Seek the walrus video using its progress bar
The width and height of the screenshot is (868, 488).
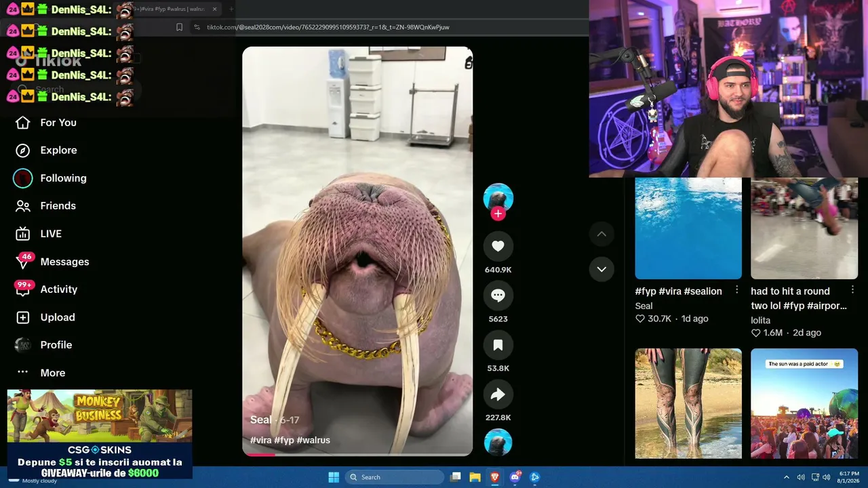click(357, 454)
